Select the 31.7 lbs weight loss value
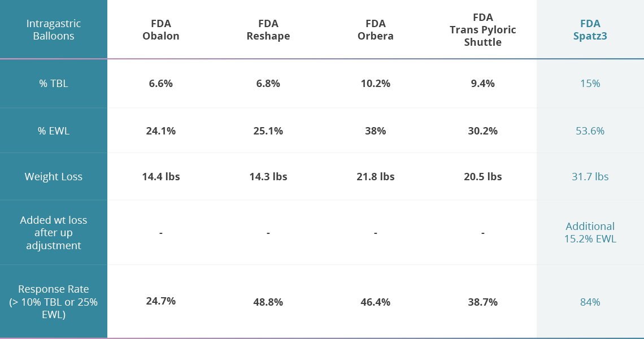Viewport: 644px width, 339px height. point(590,177)
